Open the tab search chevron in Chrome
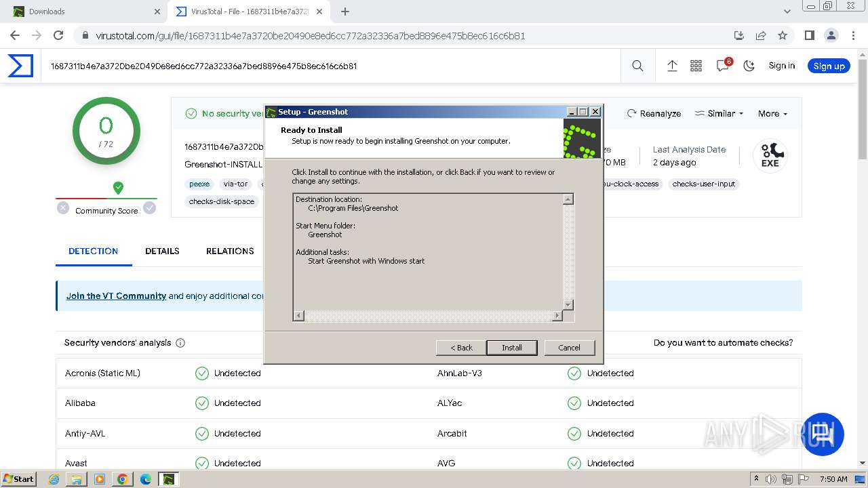Screen dimensions: 868x488 tap(787, 12)
